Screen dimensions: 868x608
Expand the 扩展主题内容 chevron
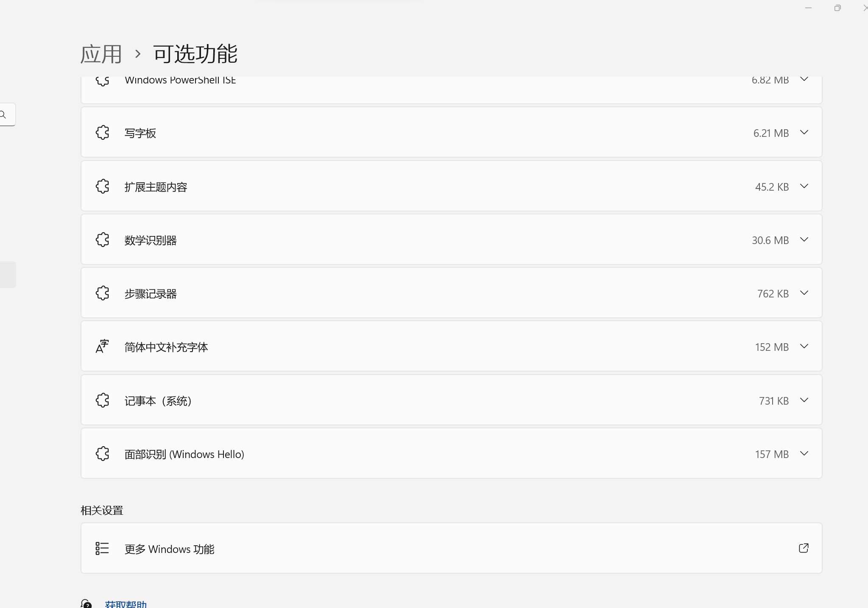pyautogui.click(x=804, y=186)
